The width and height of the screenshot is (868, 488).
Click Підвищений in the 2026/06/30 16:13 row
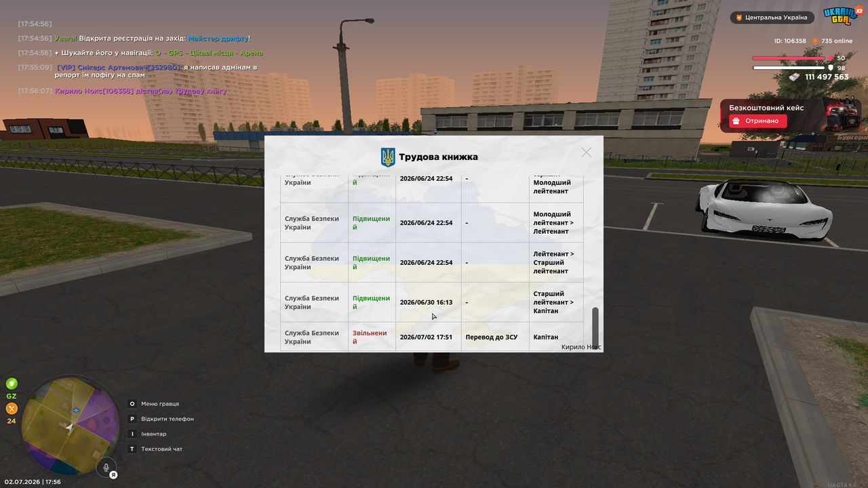pyautogui.click(x=371, y=302)
